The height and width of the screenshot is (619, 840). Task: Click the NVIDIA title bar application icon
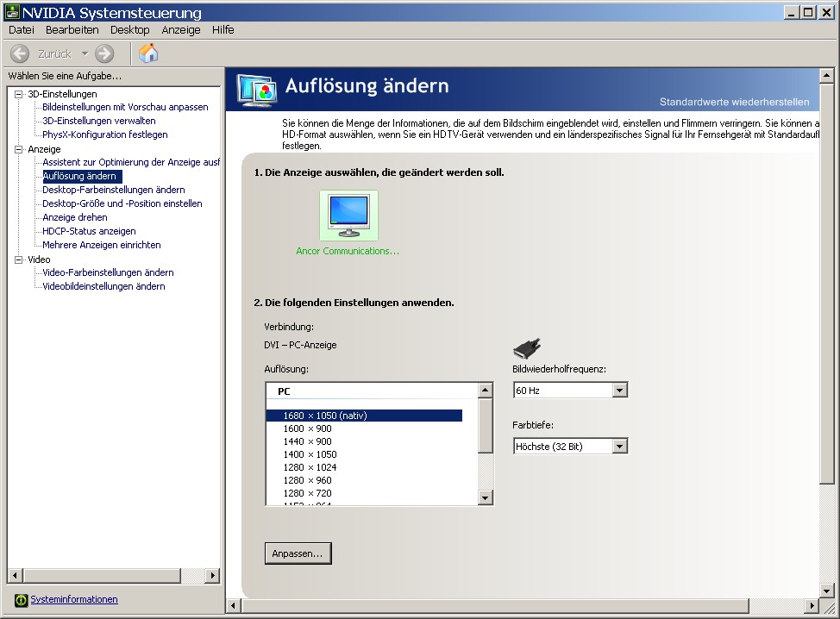[x=12, y=12]
